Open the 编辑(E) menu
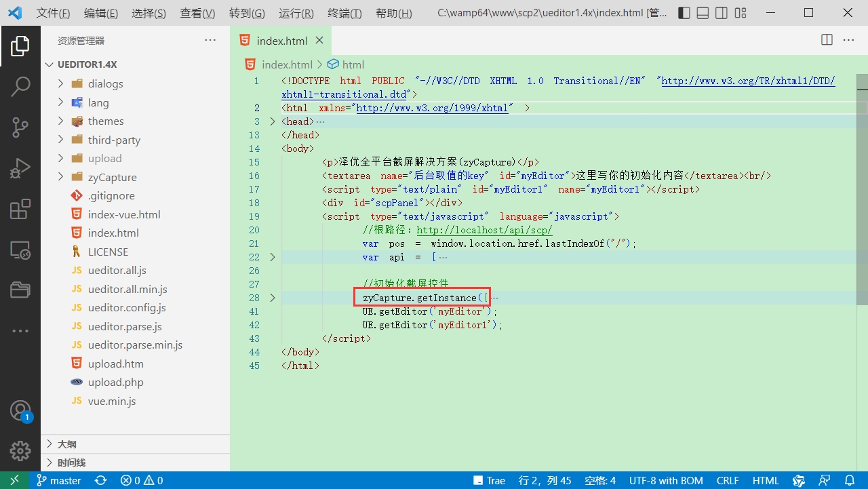The height and width of the screenshot is (489, 868). click(101, 13)
